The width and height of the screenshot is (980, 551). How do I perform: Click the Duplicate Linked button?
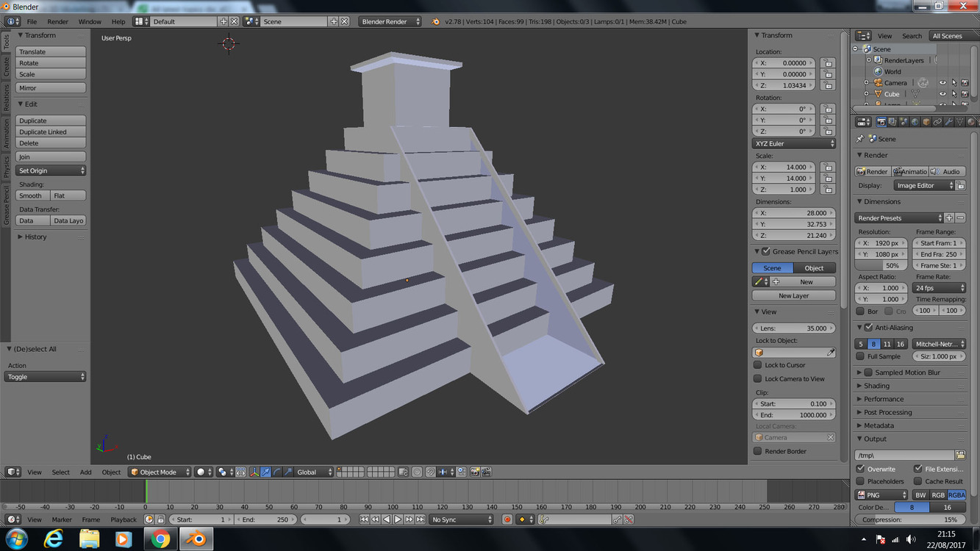(x=50, y=132)
